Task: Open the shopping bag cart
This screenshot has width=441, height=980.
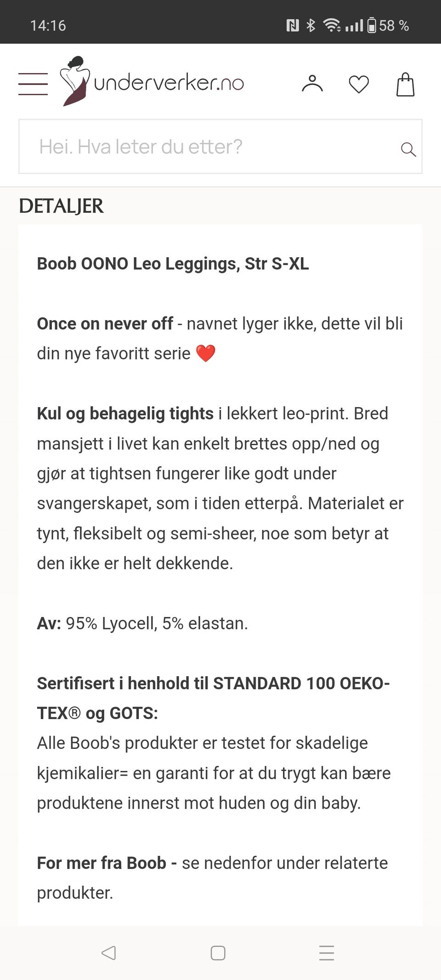Action: [405, 85]
